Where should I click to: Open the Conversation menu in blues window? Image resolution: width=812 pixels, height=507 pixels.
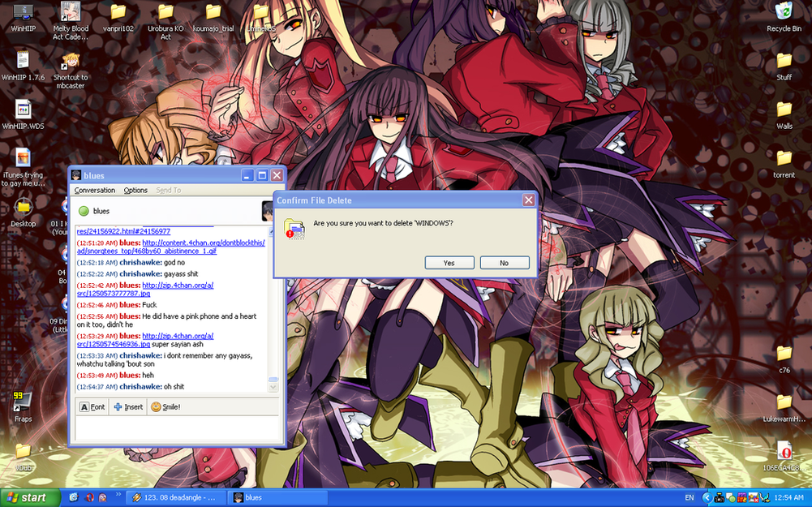pyautogui.click(x=95, y=190)
